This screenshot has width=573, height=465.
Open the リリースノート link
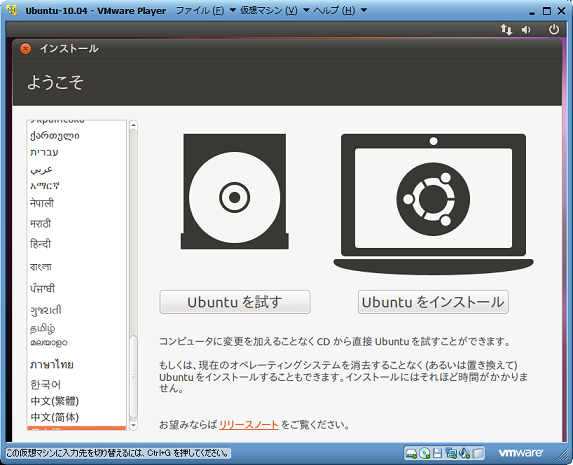tap(248, 425)
